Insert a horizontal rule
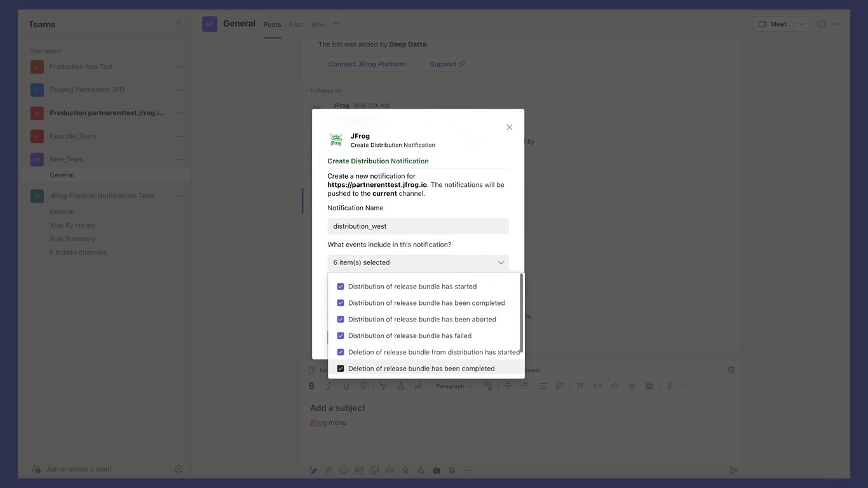The height and width of the screenshot is (488, 868). point(632,386)
